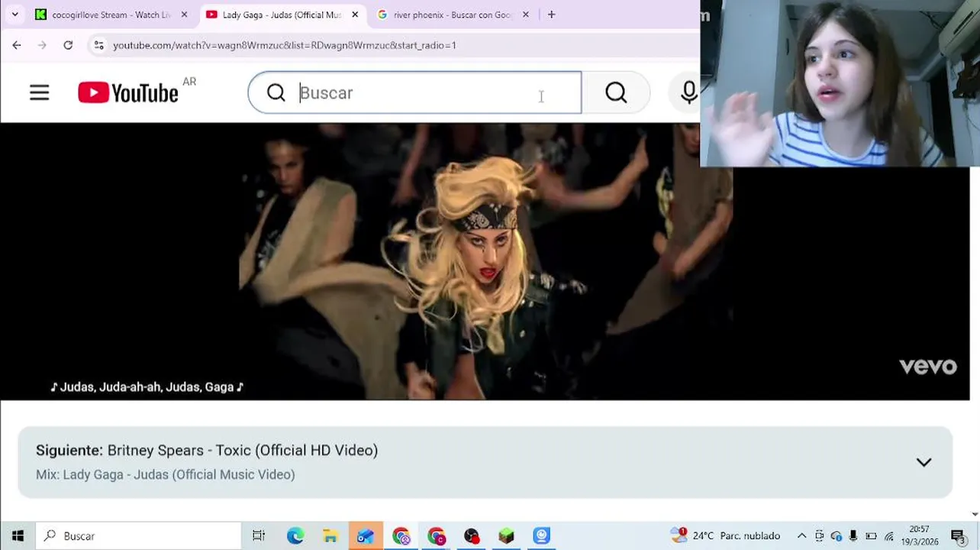980x550 pixels.
Task: Open the webcam app on the taskbar
Action: 541,535
